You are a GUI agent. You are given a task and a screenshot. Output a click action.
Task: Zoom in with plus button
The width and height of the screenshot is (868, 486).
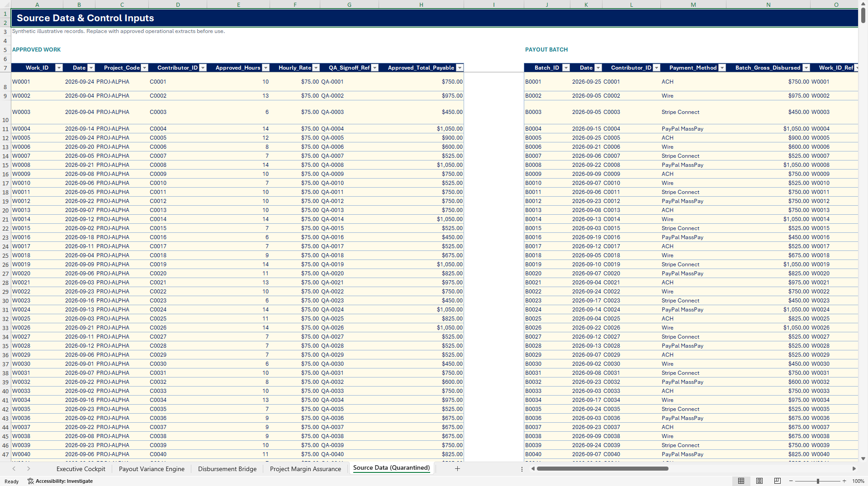tap(844, 481)
